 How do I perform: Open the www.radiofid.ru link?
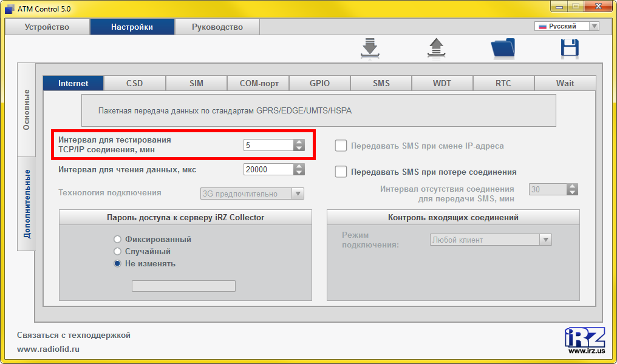(x=48, y=349)
